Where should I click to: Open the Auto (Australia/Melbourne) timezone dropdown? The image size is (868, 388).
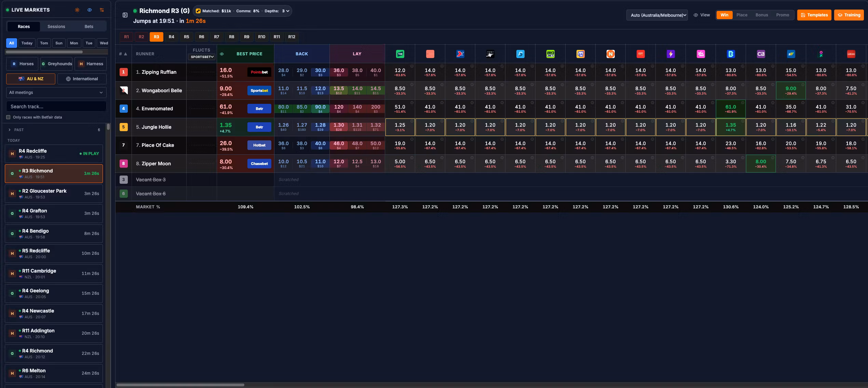(x=657, y=15)
